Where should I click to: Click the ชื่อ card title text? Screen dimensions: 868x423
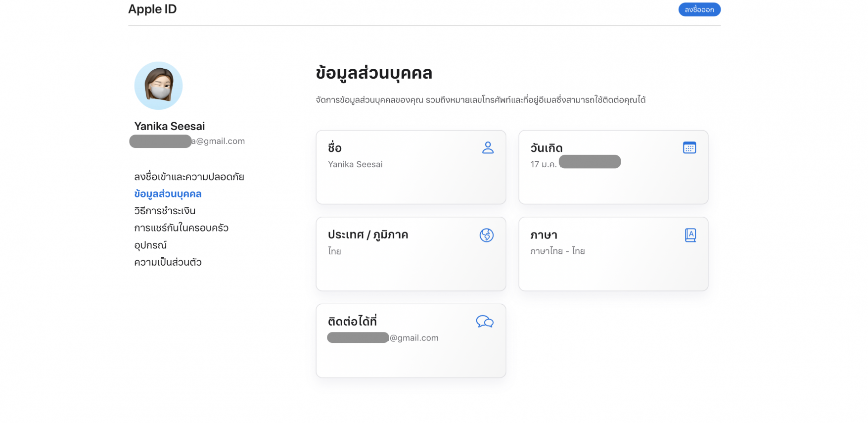[x=335, y=148]
